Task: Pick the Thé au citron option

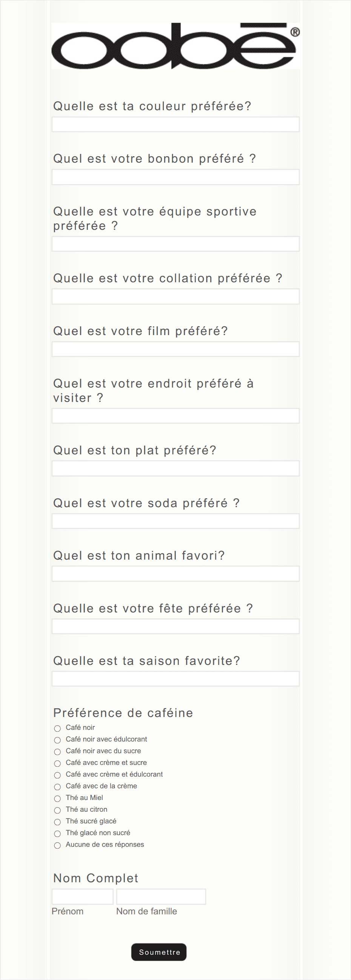Action: pyautogui.click(x=57, y=810)
